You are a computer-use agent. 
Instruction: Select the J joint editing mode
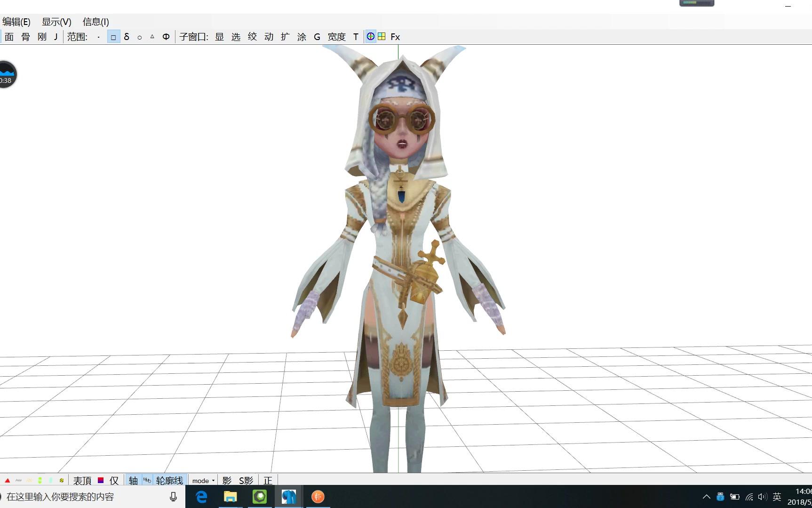pyautogui.click(x=55, y=36)
